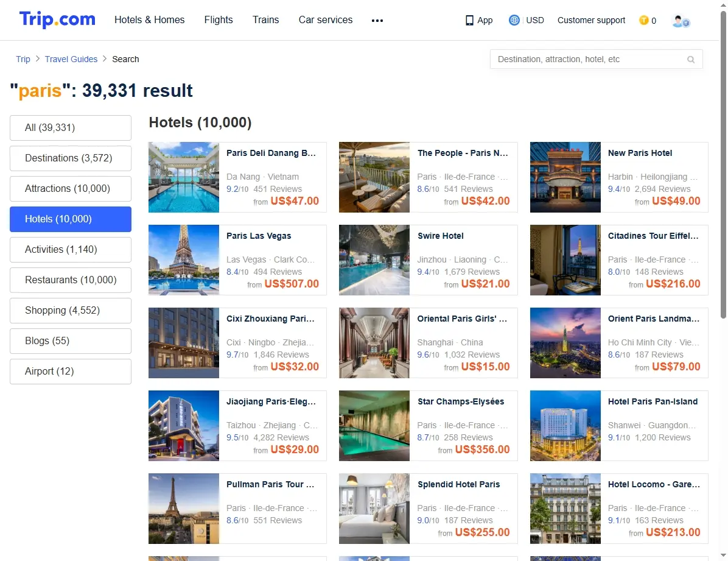728x561 pixels.
Task: Click the Trip.com logo
Action: [57, 19]
